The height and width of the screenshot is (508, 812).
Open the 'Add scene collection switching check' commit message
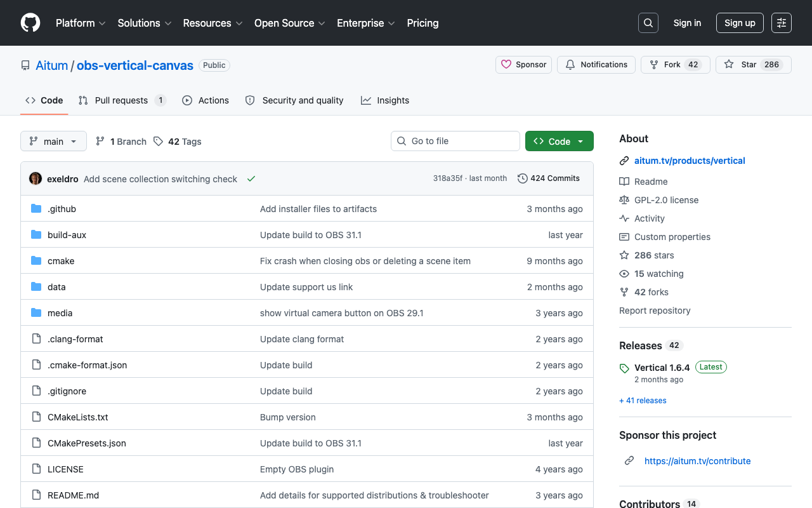pyautogui.click(x=160, y=179)
